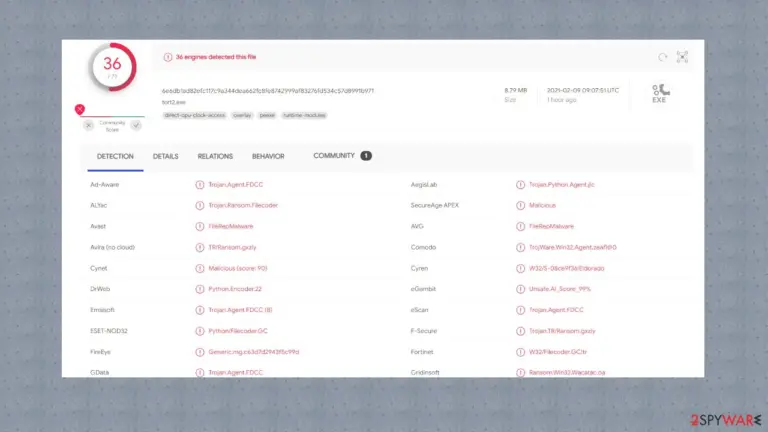Open the COMMUNITY tab
The image size is (768, 432).
tap(342, 156)
